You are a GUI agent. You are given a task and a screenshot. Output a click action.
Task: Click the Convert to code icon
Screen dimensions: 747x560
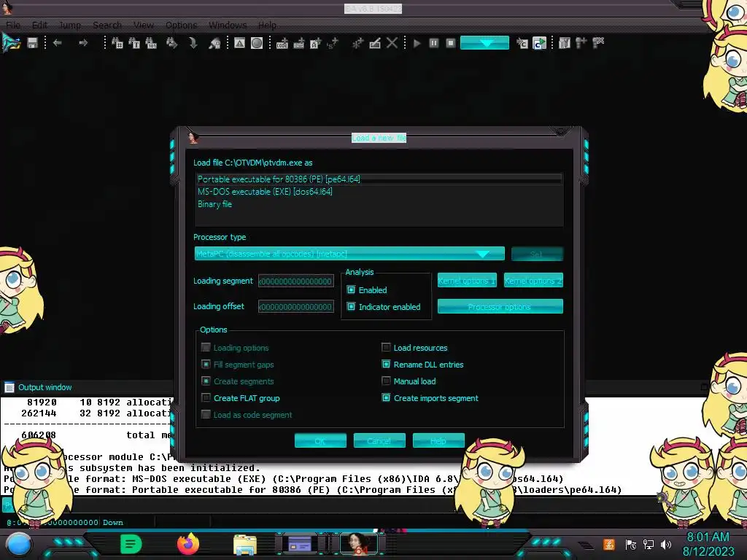pyautogui.click(x=282, y=43)
